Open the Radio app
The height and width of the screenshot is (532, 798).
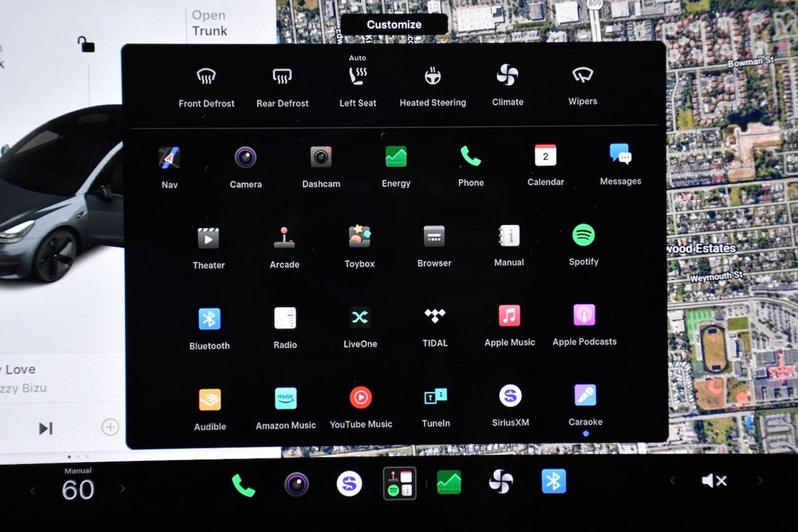tap(285, 327)
